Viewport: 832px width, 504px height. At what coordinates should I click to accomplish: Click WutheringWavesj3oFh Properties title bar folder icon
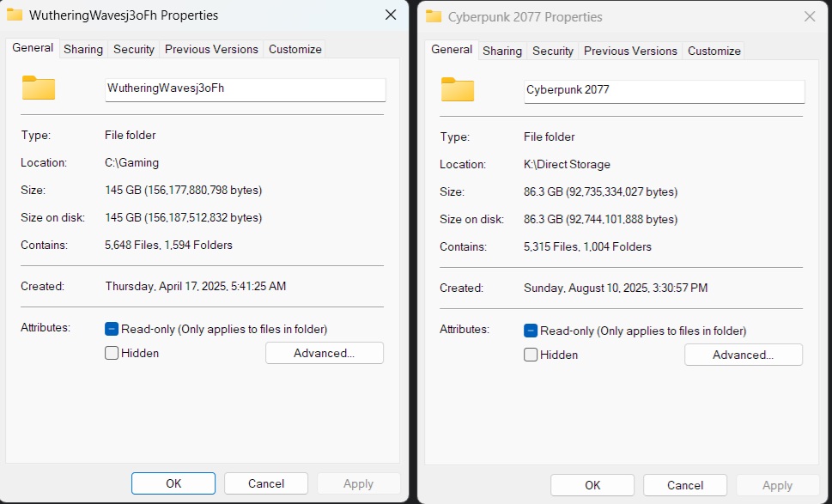[x=15, y=15]
